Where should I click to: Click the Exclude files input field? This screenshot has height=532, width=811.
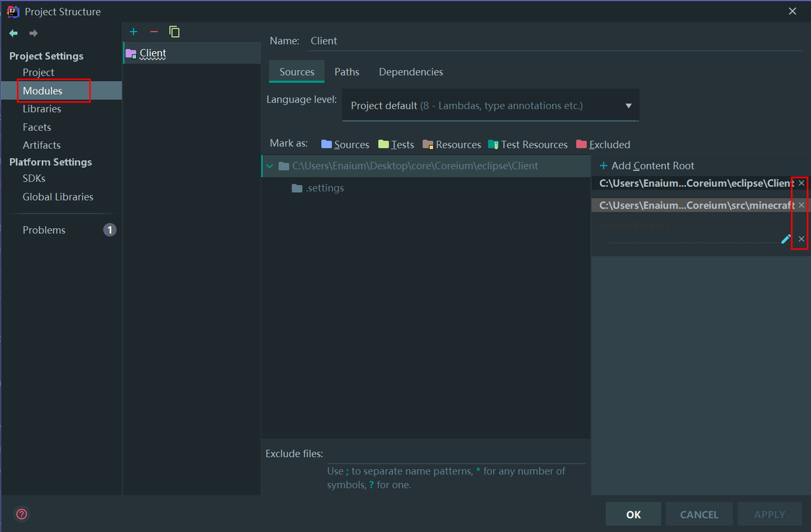(x=457, y=454)
